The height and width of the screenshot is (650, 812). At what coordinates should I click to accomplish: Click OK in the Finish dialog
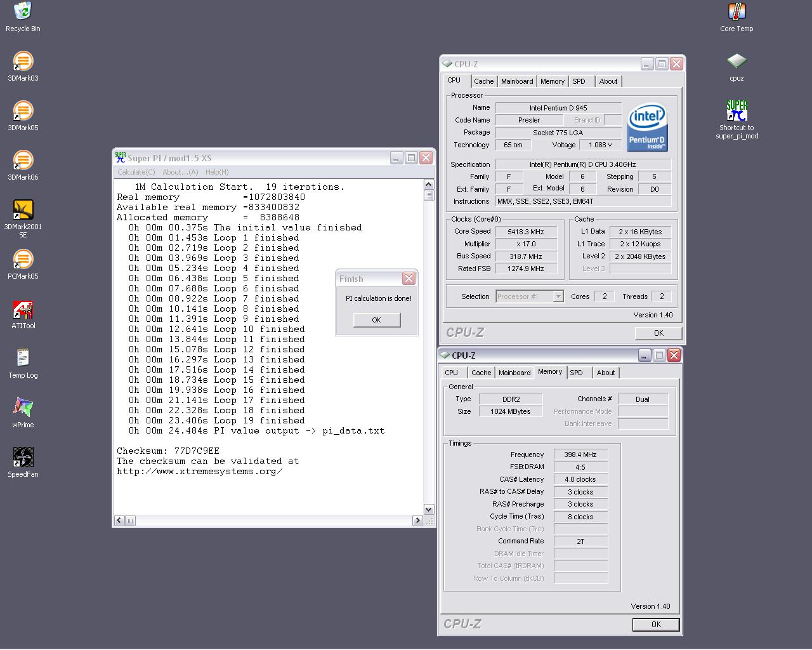coord(377,320)
